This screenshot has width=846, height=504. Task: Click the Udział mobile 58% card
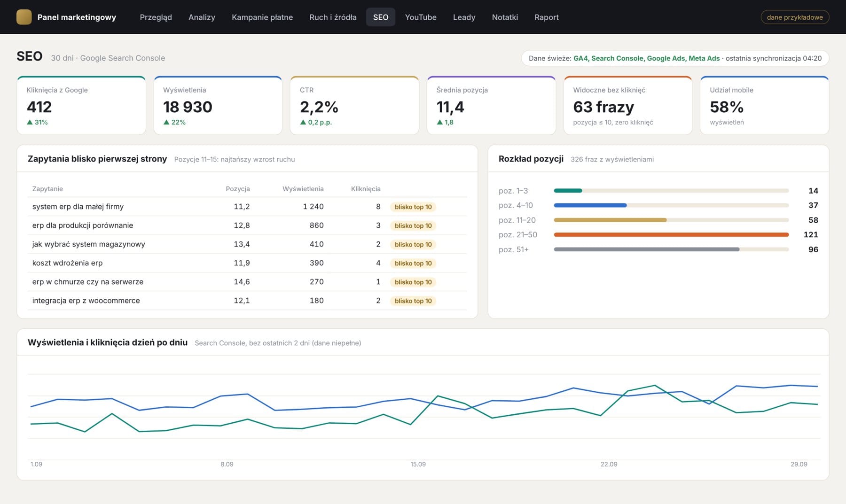pyautogui.click(x=765, y=105)
